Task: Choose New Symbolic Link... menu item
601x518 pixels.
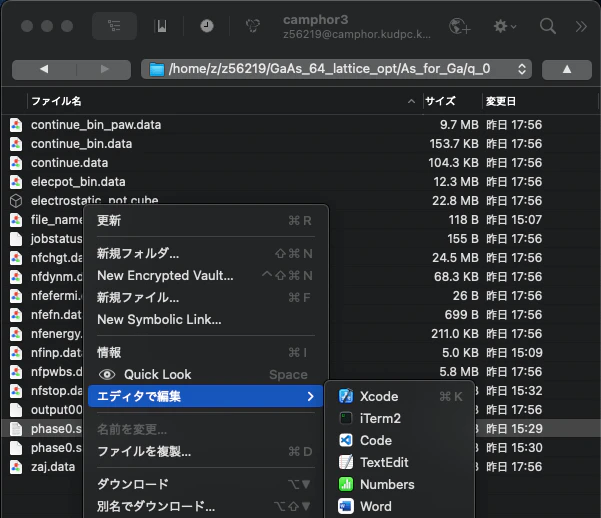Action: (205, 319)
